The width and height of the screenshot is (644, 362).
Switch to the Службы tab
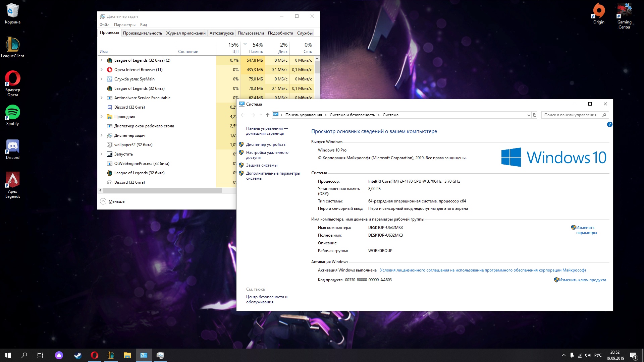tap(305, 33)
